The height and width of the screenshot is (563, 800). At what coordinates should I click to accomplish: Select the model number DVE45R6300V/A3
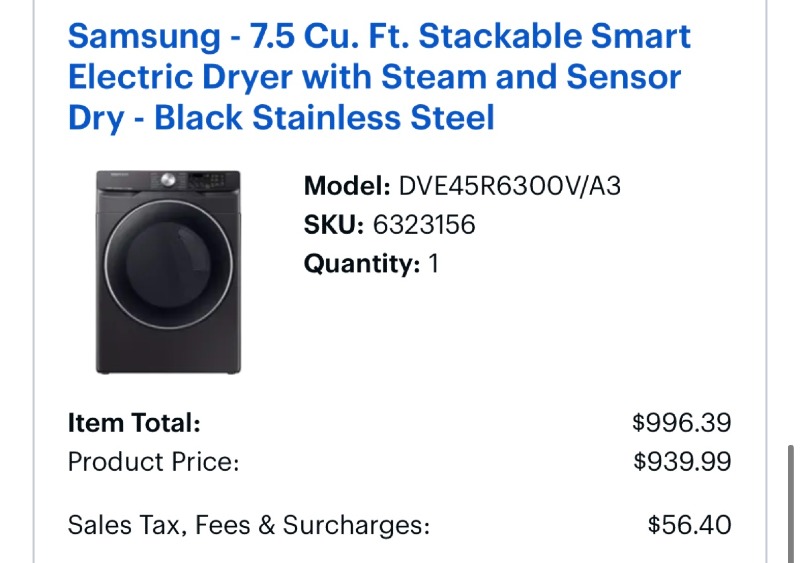click(x=509, y=186)
